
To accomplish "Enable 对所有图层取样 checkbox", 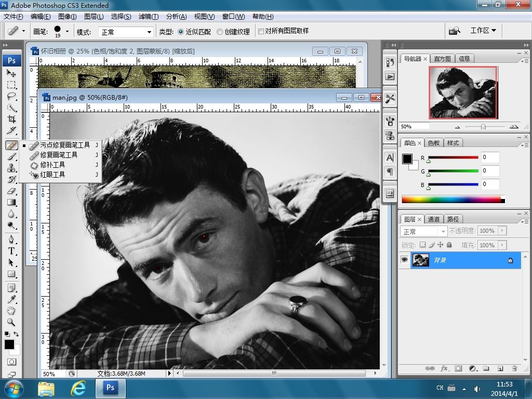I will tap(261, 31).
